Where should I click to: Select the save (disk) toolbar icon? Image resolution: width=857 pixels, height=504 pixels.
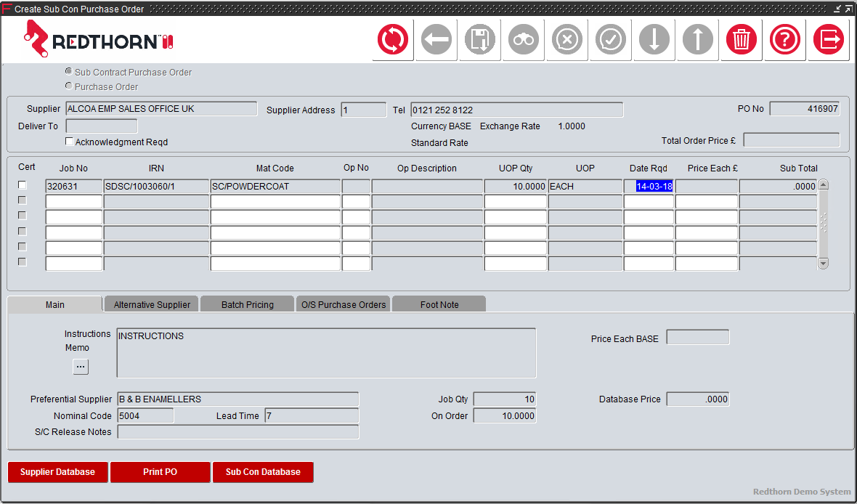click(479, 40)
